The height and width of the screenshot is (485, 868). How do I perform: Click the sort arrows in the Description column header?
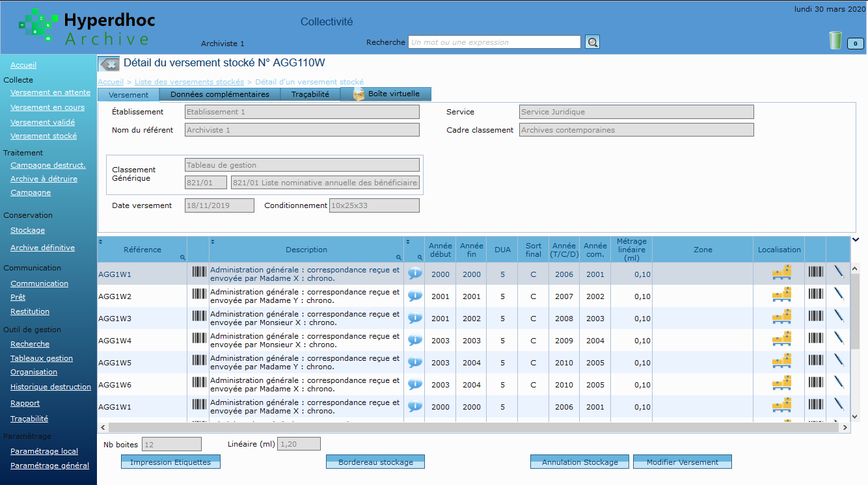(213, 241)
